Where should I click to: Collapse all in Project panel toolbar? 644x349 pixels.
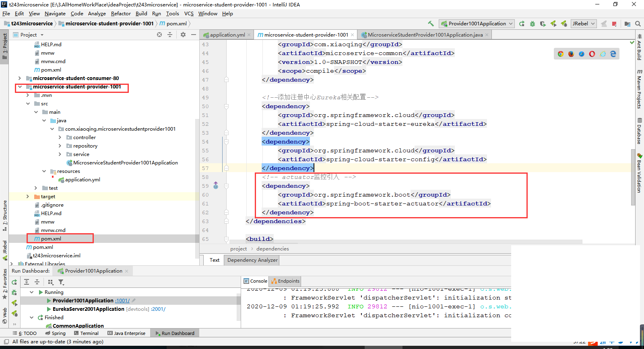[x=170, y=35]
